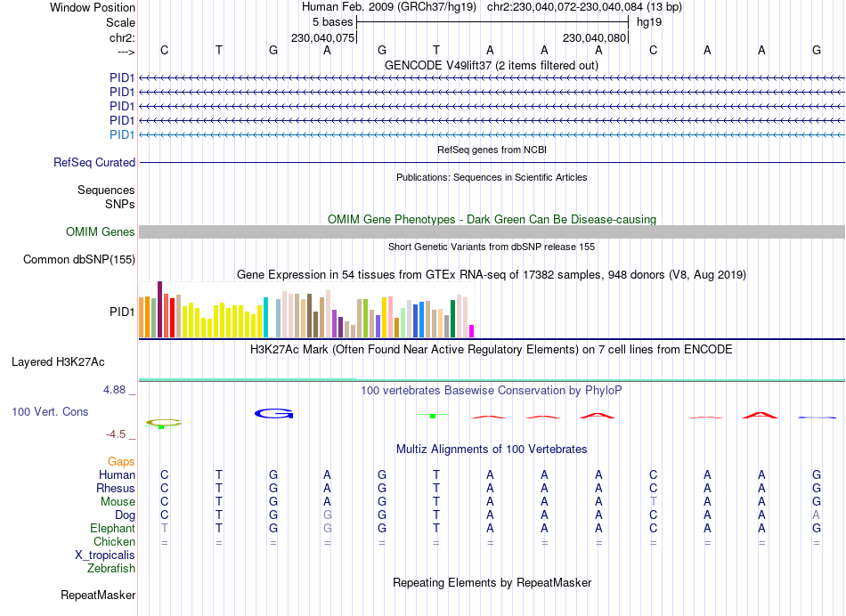846x616 pixels.
Task: Click the faded G in the Elephant row
Action: pos(327,528)
